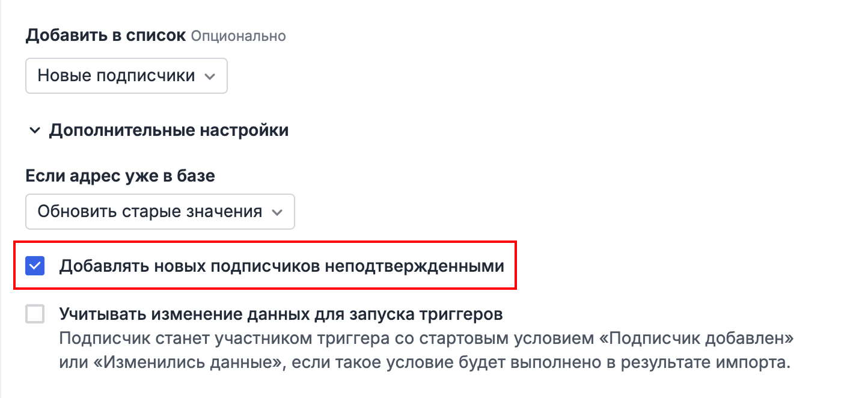
Task: Collapse the "Дополнительные настройки" section chevron
Action: click(35, 130)
